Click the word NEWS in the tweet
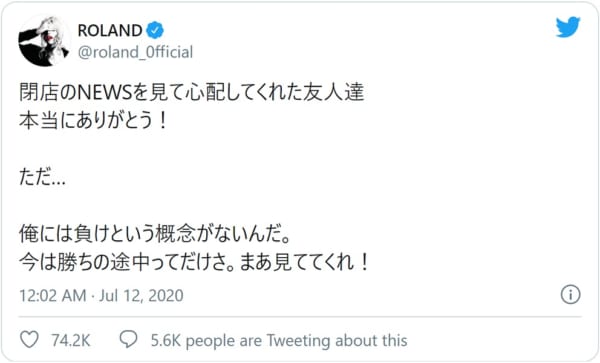The height and width of the screenshot is (363, 600). 104,93
